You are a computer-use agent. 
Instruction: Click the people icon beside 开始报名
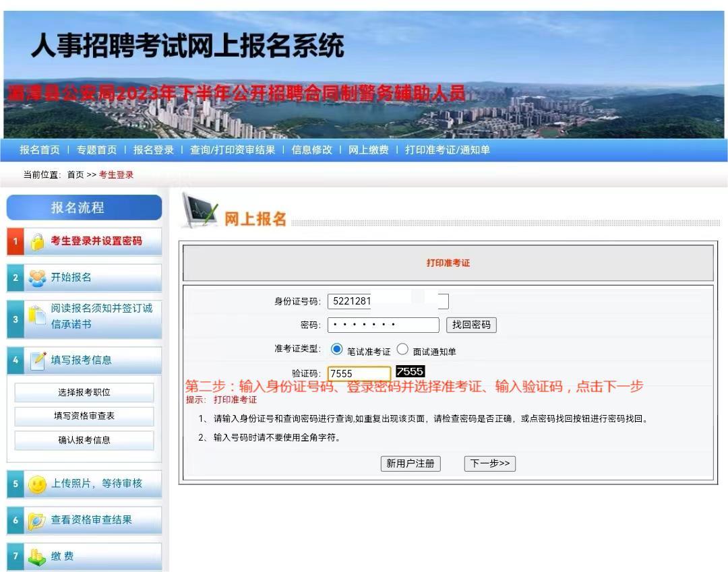(37, 278)
